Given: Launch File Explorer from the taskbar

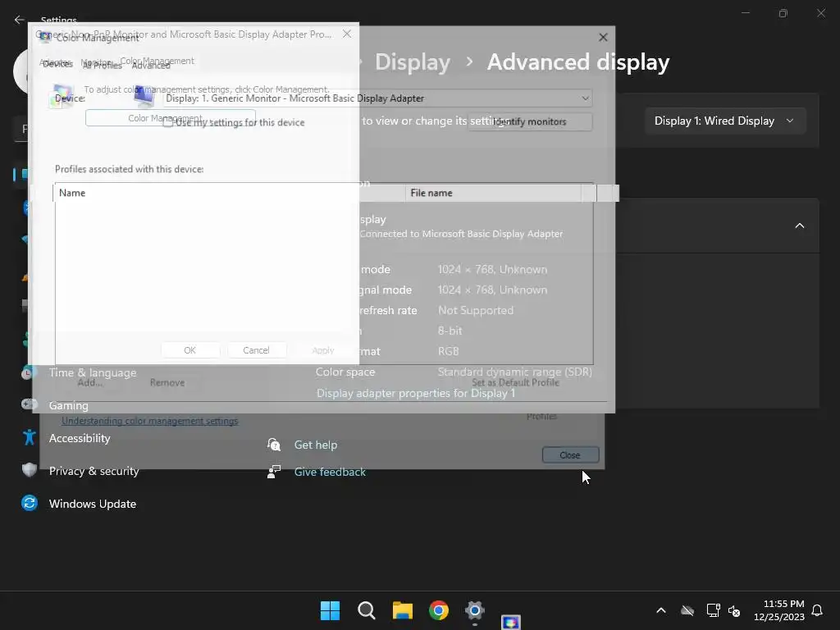Looking at the screenshot, I should click(402, 610).
